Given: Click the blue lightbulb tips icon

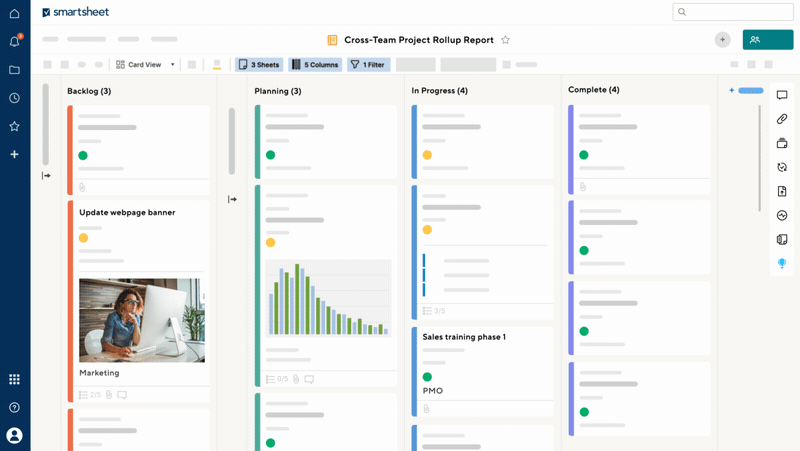Looking at the screenshot, I should (x=782, y=263).
